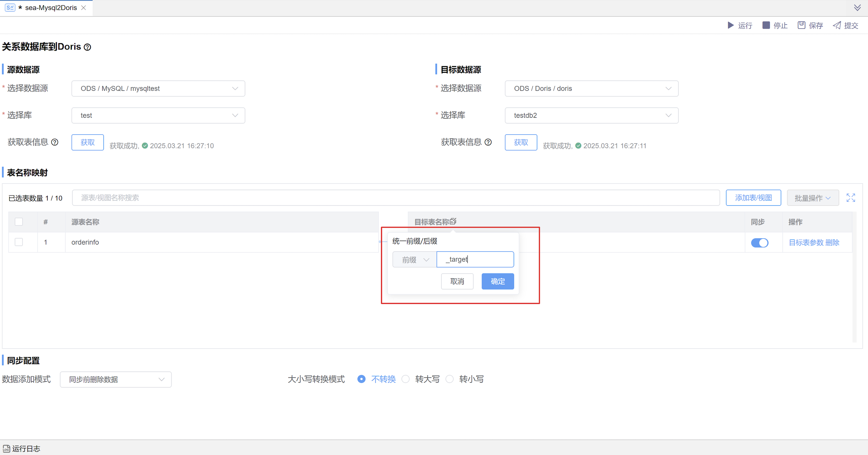The height and width of the screenshot is (455, 868).
Task: Expand the 前缀 prefix/suffix selector
Action: coord(415,260)
